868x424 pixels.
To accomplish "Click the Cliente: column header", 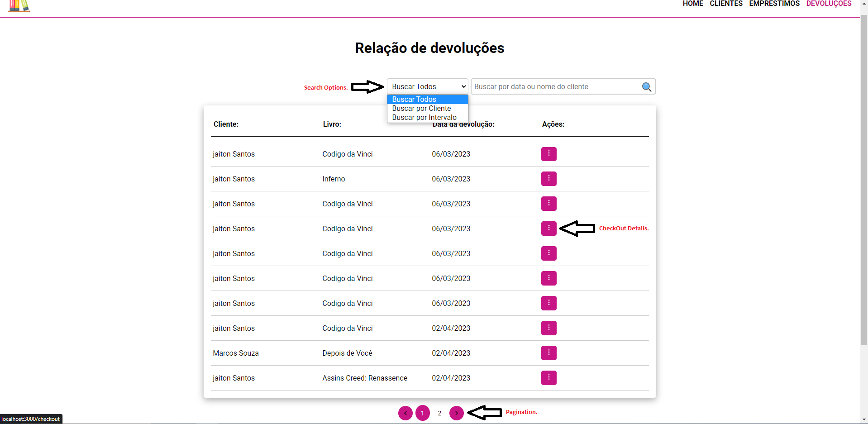I will coord(226,124).
